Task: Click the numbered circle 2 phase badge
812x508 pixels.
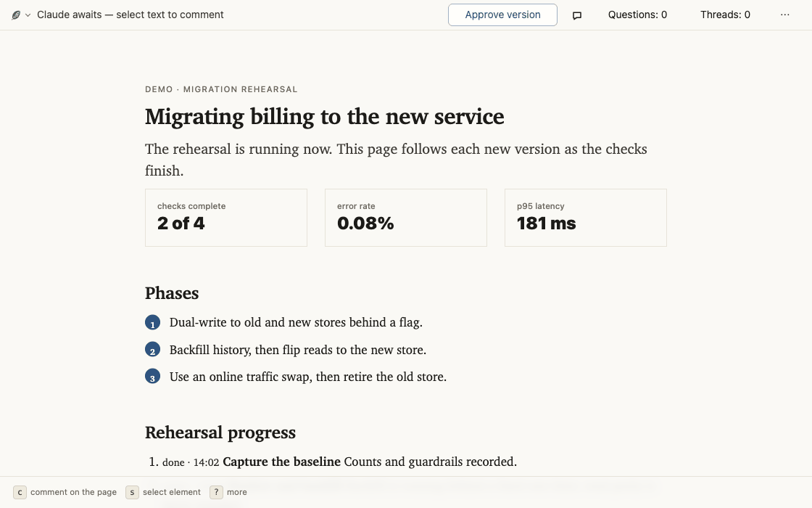Action: pyautogui.click(x=152, y=349)
